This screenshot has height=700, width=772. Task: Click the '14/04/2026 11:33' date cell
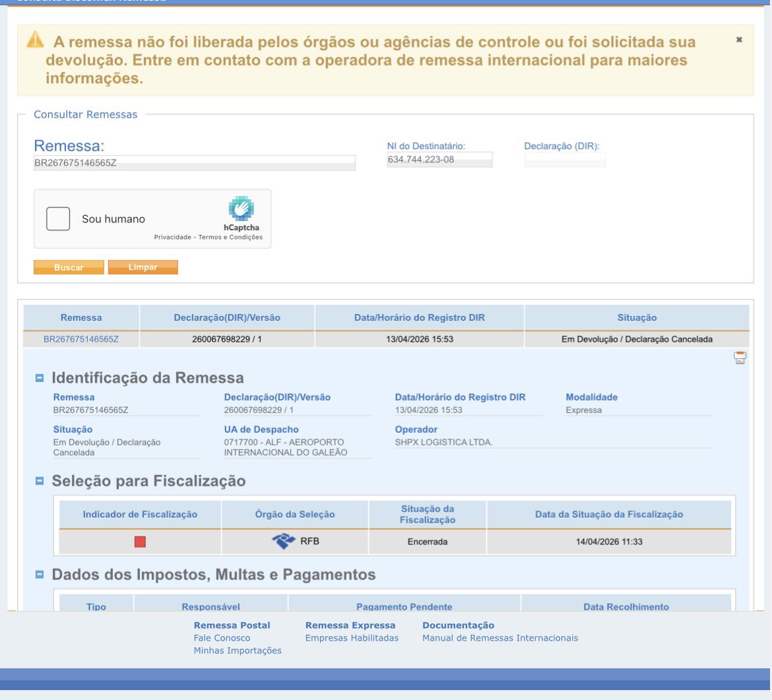pos(609,542)
